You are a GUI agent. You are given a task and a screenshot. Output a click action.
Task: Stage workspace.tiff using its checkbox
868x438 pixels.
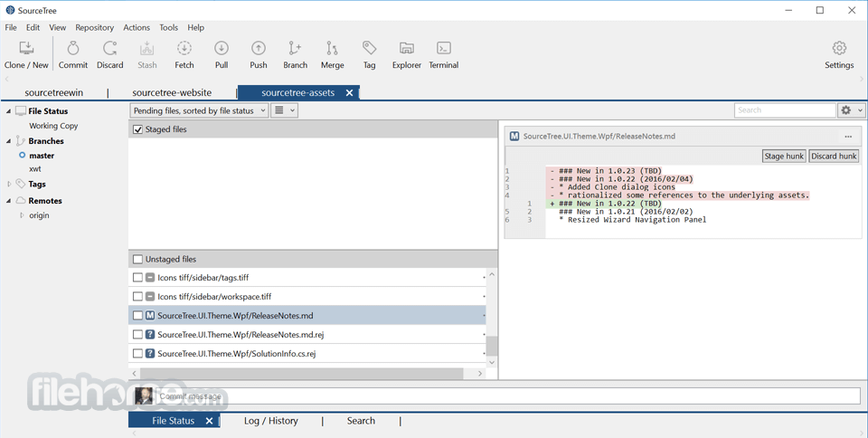point(137,296)
